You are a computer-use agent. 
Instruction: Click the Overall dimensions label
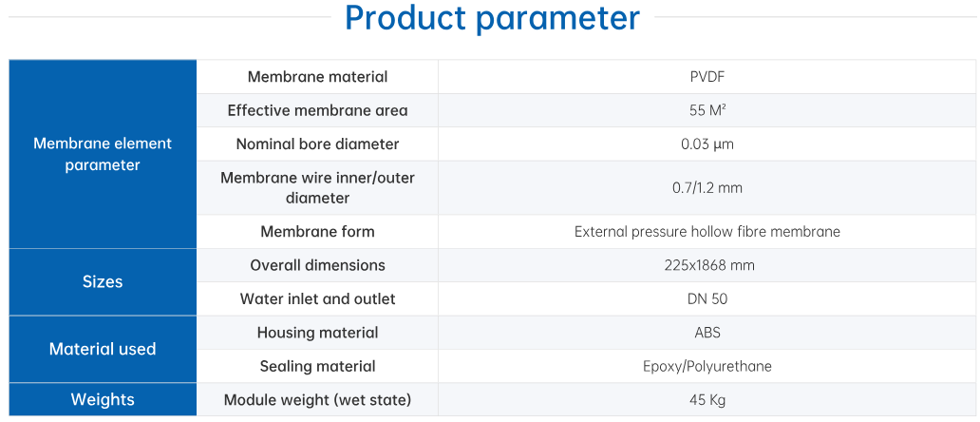click(x=317, y=265)
